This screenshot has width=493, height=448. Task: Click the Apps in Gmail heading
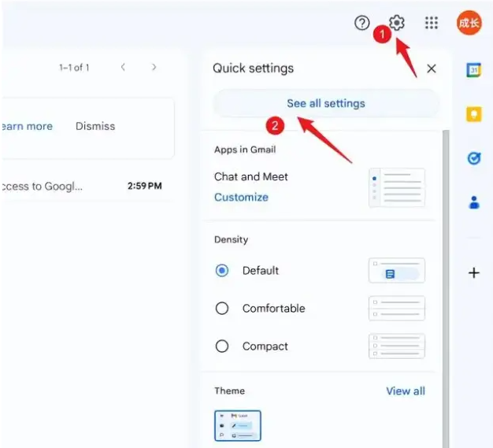coord(245,150)
